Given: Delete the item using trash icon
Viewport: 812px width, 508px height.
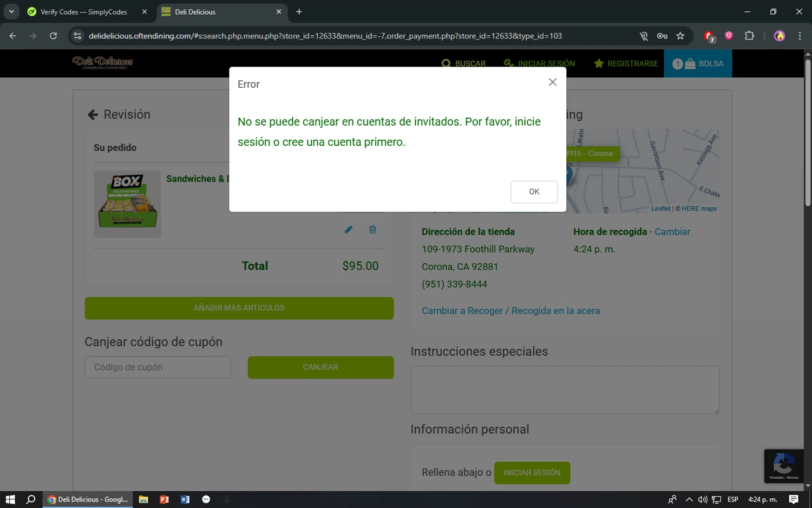Looking at the screenshot, I should point(372,230).
